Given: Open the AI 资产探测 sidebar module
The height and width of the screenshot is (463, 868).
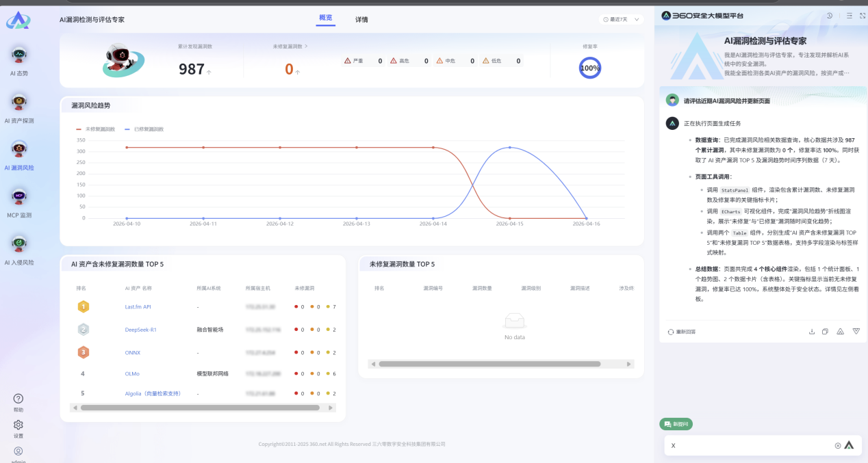Looking at the screenshot, I should point(19,107).
